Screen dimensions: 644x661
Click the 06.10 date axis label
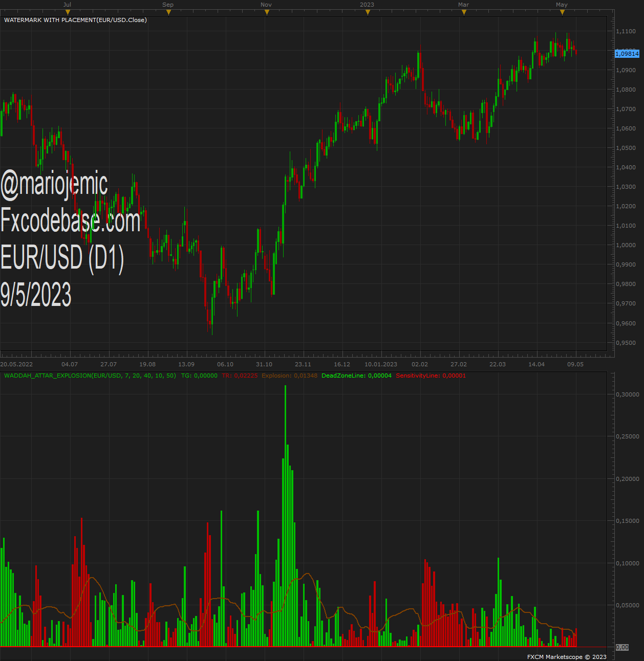225,364
